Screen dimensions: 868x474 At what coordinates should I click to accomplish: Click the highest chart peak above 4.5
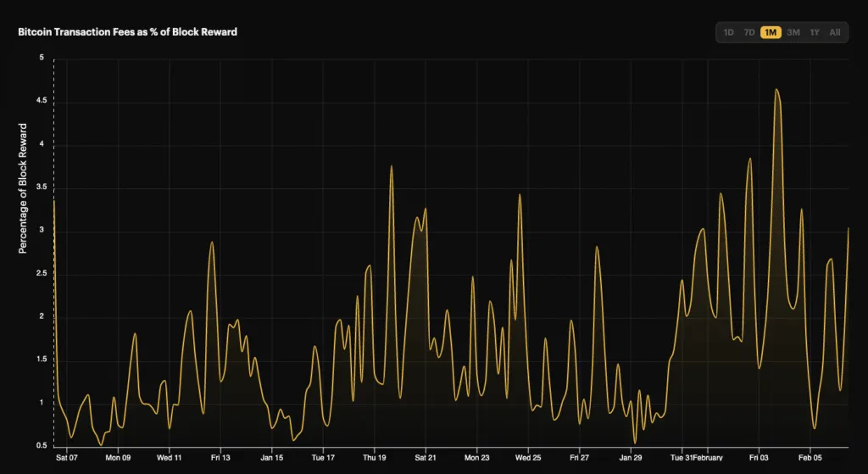(776, 90)
